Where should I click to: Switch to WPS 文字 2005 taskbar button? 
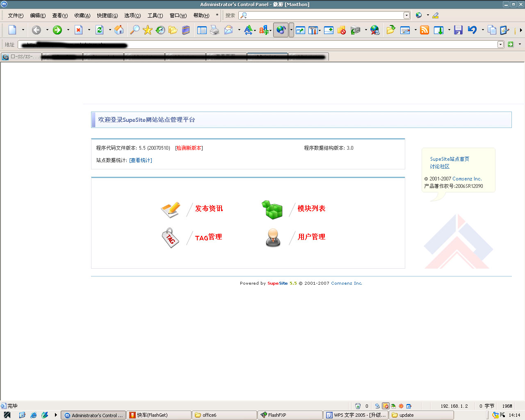pyautogui.click(x=356, y=415)
